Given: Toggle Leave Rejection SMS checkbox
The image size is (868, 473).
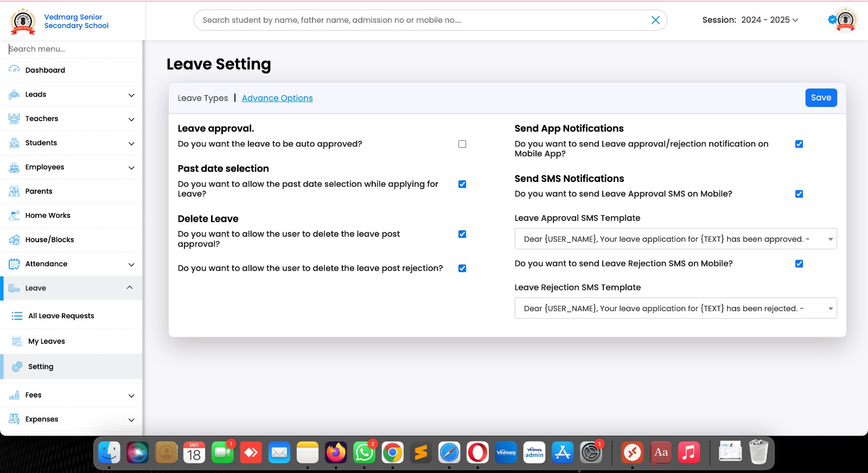Looking at the screenshot, I should click(x=799, y=263).
